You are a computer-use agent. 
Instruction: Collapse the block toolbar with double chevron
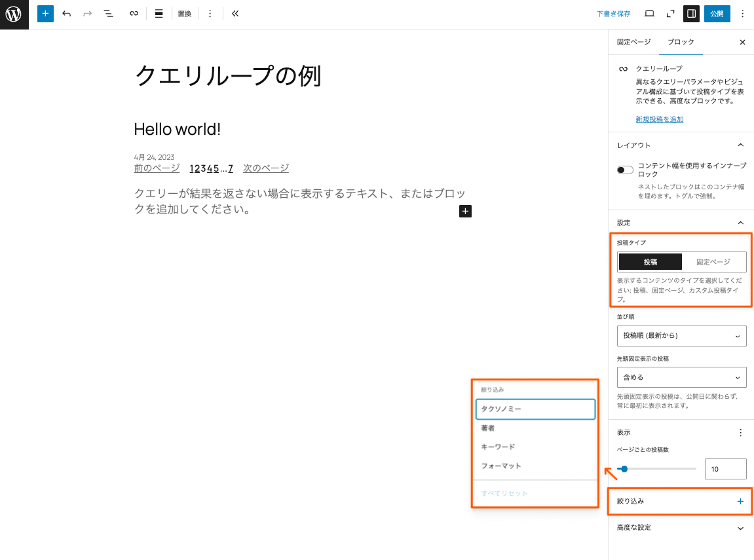235,14
